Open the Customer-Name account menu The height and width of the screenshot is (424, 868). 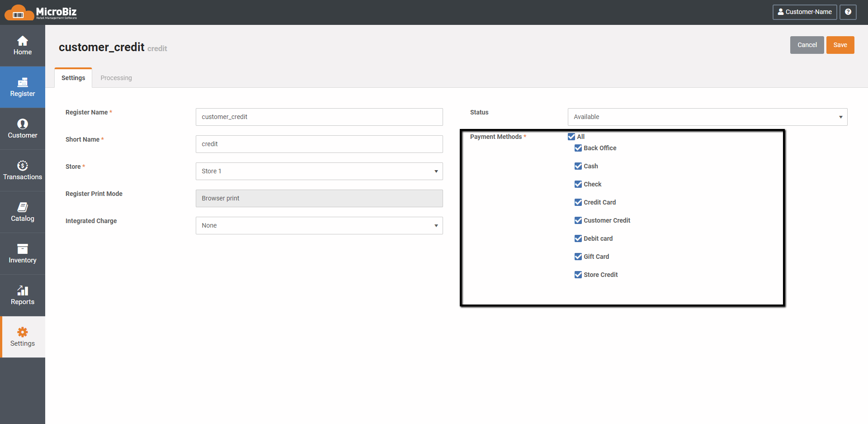[x=805, y=12]
